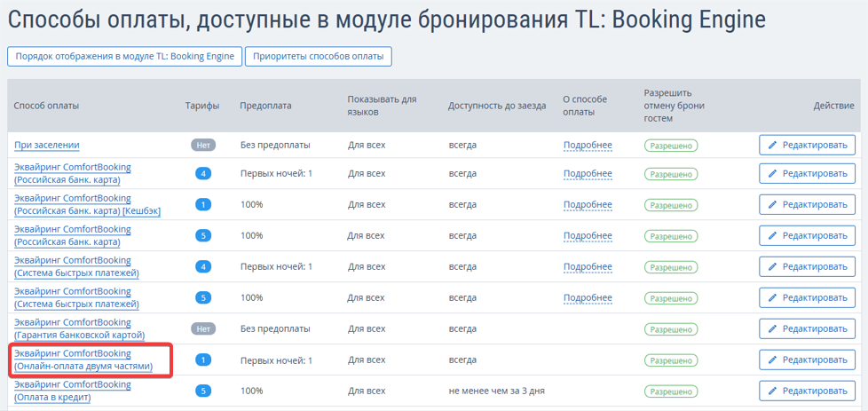Open 'Подробнее' for 'Российская банк. карта' with 4 tariffs
868x411 pixels.
(x=588, y=174)
